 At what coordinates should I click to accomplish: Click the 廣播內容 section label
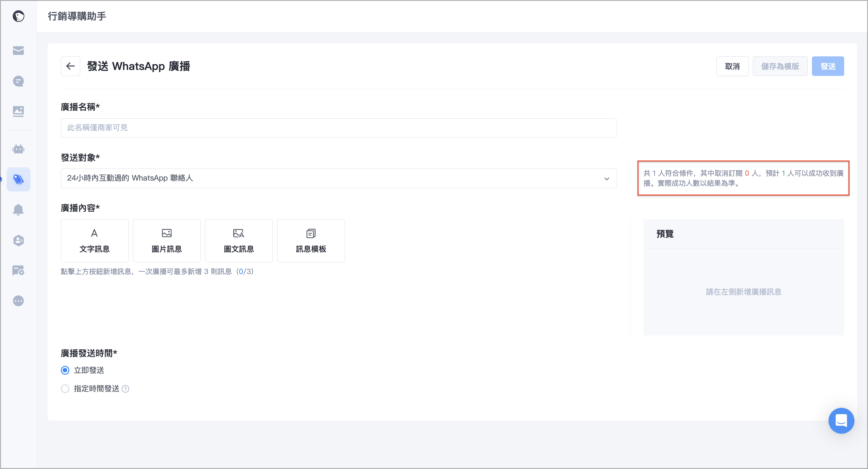click(x=80, y=208)
